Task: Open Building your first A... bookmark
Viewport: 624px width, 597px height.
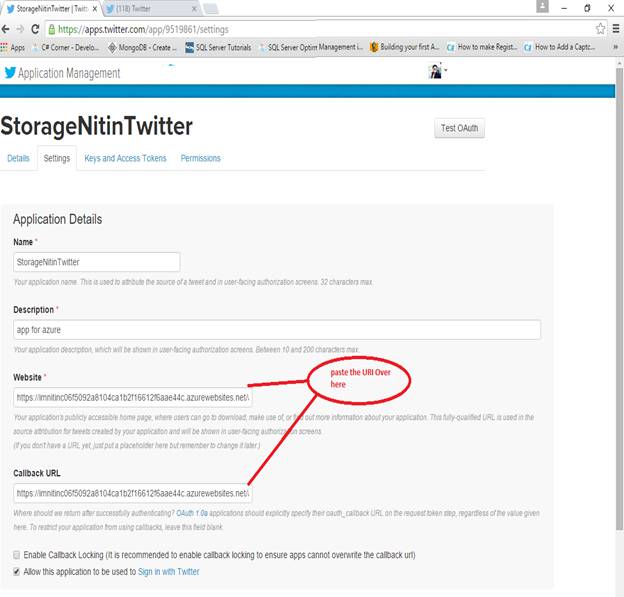Action: coord(404,47)
